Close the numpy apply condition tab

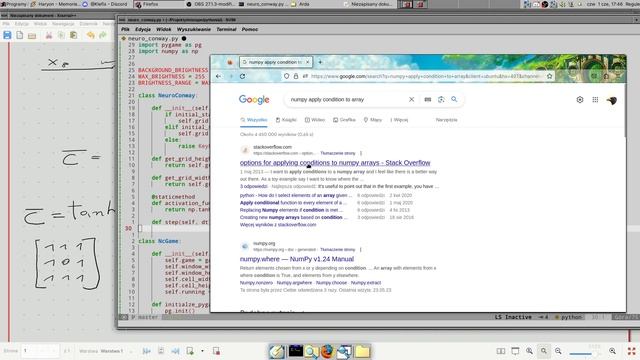tap(307, 62)
